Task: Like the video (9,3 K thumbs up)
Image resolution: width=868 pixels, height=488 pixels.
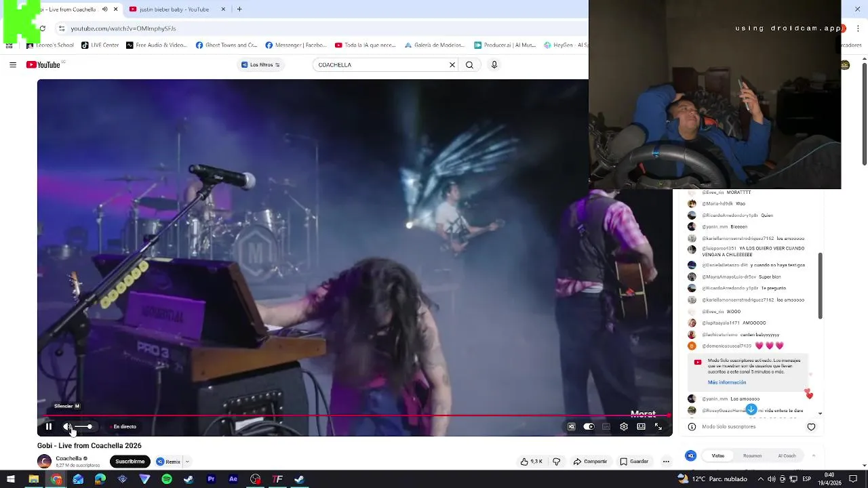Action: (x=532, y=462)
